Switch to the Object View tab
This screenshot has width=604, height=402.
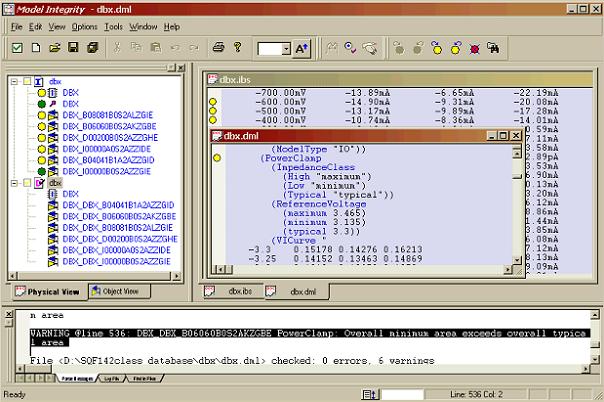coord(119,291)
